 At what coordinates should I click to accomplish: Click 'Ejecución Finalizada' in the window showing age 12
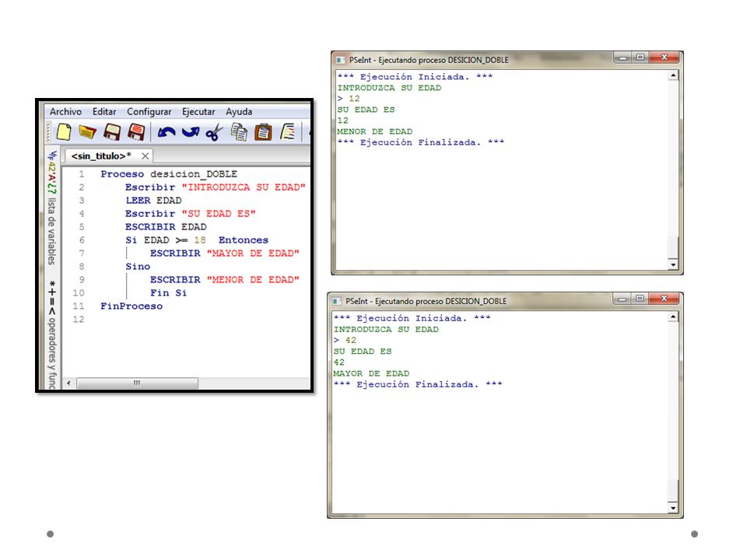[421, 142]
